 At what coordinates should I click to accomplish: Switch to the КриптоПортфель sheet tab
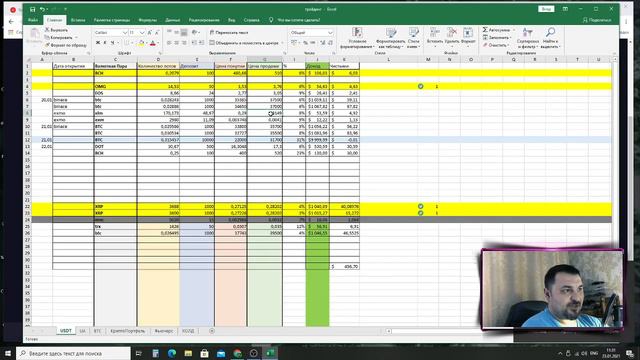click(x=127, y=331)
